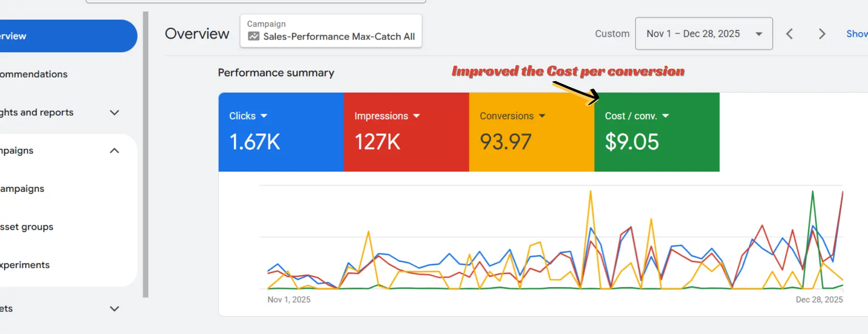Image resolution: width=868 pixels, height=334 pixels.
Task: Open Experiments in the sidebar
Action: coord(25,265)
